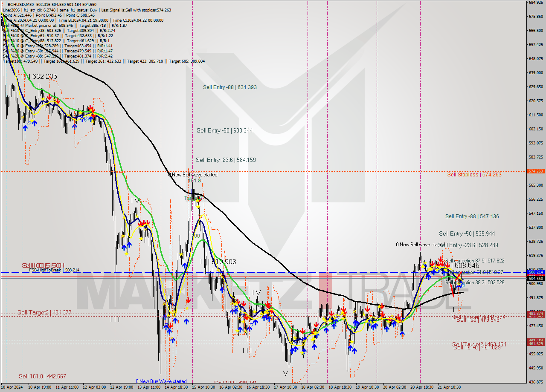This screenshot has height=392, width=546.
Task: Click the 'Sell Entry -88 | 547.136' label
Action: pos(472,216)
